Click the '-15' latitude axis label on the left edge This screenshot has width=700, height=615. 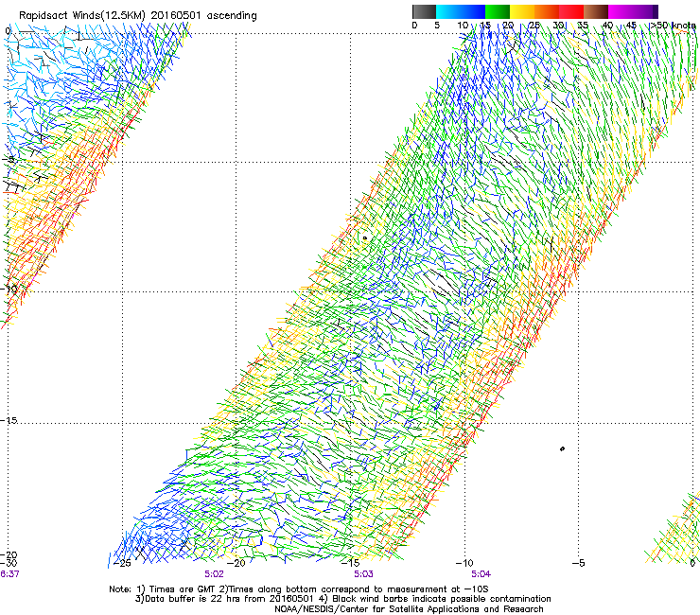coord(9,421)
